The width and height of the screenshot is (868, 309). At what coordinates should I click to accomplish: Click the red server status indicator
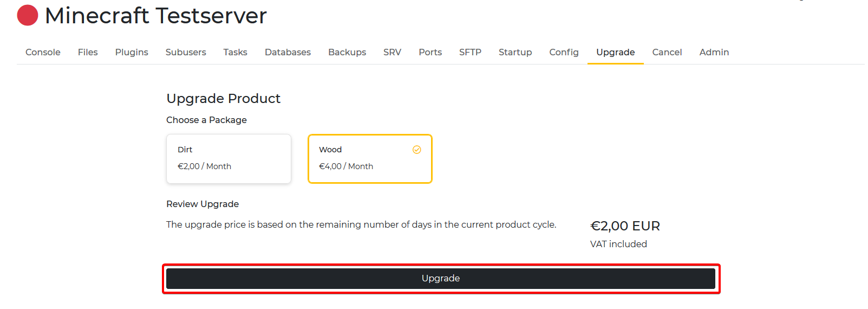[28, 15]
